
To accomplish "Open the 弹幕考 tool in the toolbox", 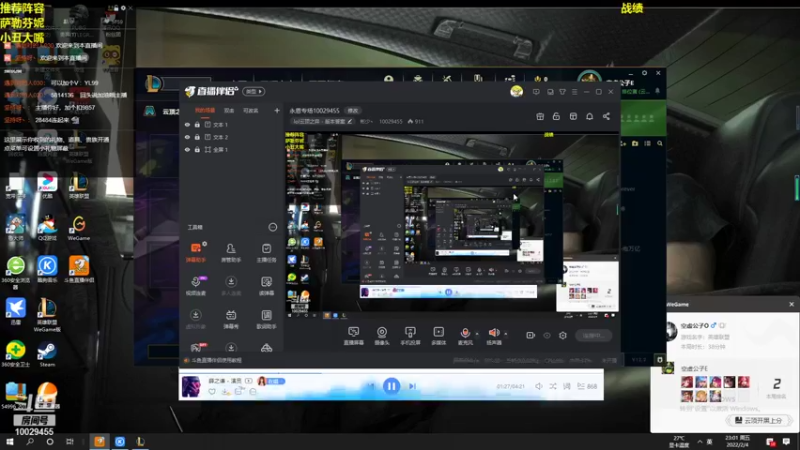I will pyautogui.click(x=231, y=319).
